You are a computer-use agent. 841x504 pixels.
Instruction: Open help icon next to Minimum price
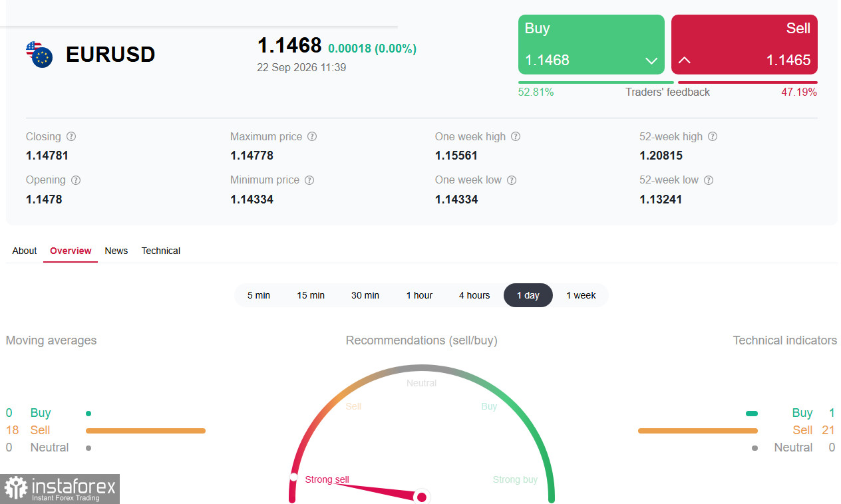point(309,180)
